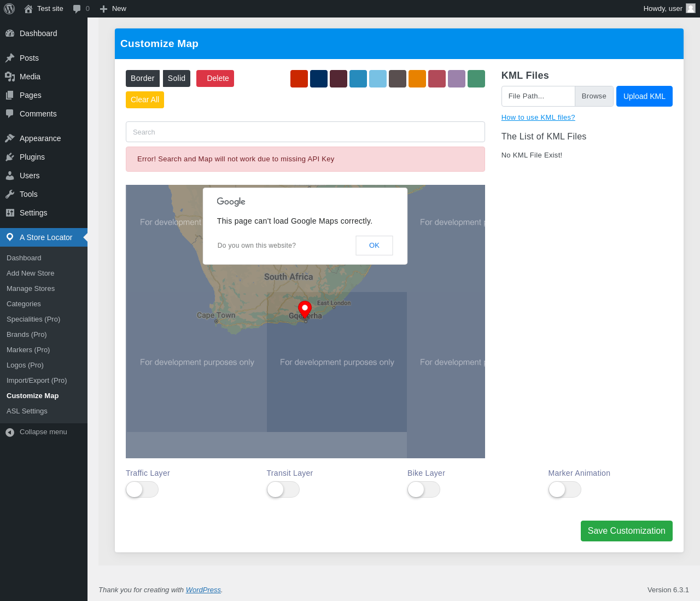Click the Google logo in map dialog
Viewport: 700px width, 601px height.
(x=231, y=202)
